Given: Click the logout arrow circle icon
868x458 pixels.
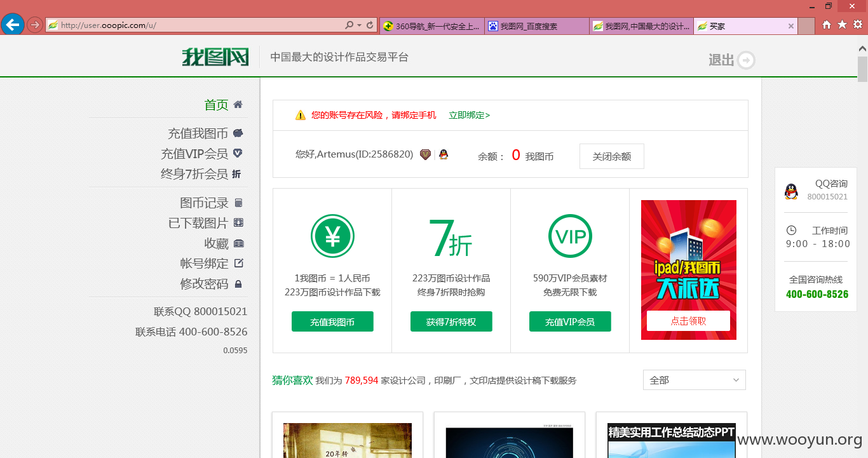Looking at the screenshot, I should tap(747, 60).
